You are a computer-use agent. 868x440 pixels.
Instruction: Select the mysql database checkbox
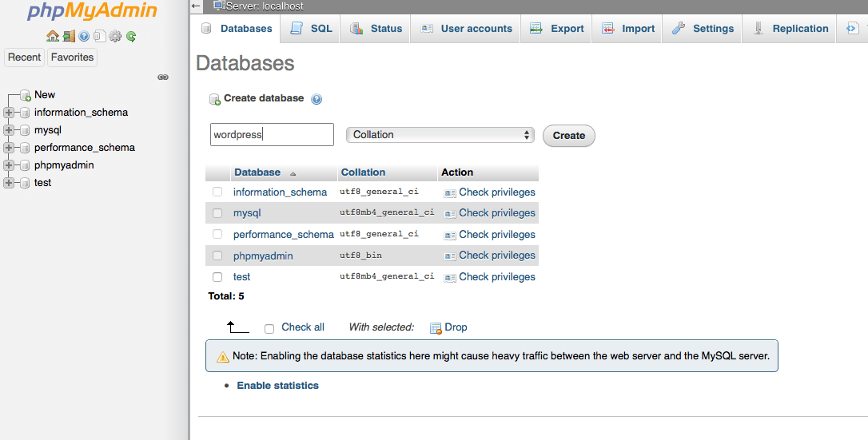(x=217, y=213)
